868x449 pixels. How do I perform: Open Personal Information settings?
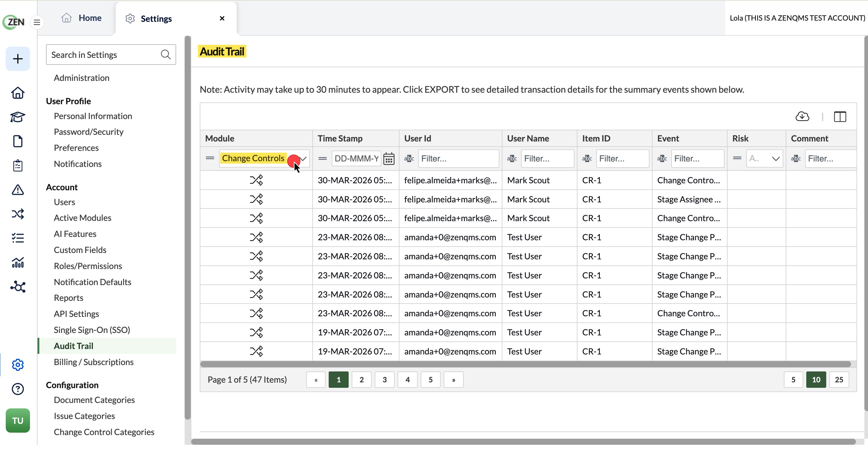pos(93,117)
